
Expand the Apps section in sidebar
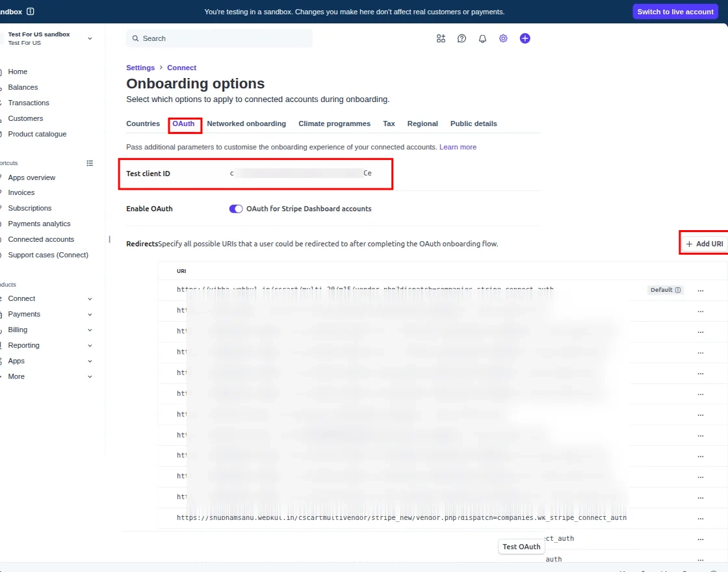tap(90, 361)
